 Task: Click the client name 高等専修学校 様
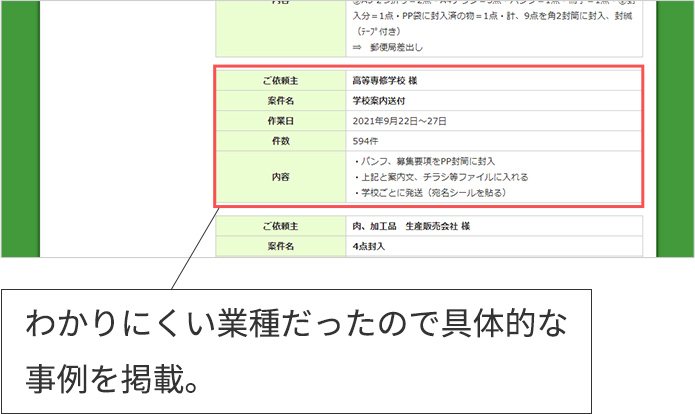click(385, 81)
